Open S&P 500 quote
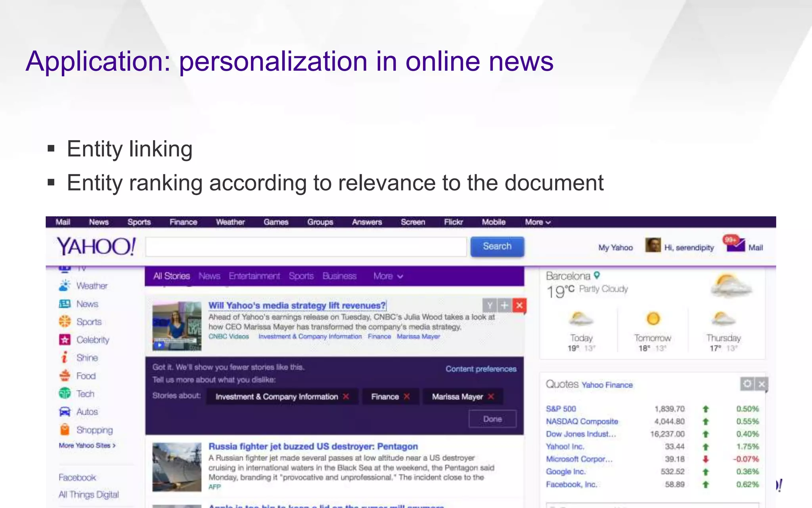Image resolution: width=812 pixels, height=508 pixels. coord(561,409)
